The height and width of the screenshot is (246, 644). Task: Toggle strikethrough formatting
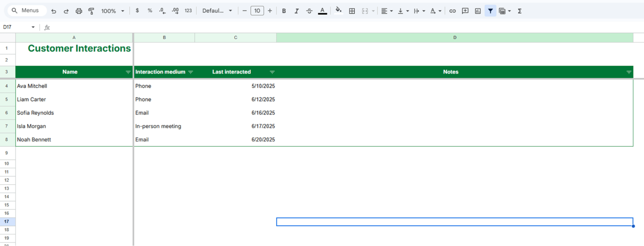pyautogui.click(x=309, y=11)
